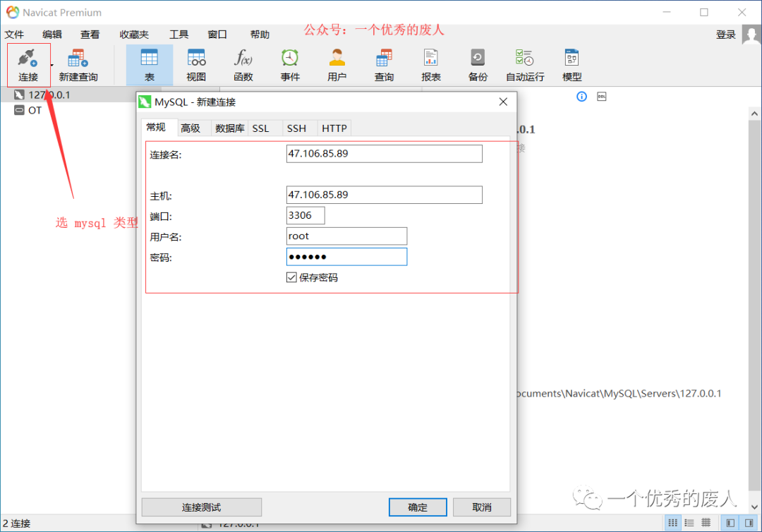Switch to icon grid view in status bar
The height and width of the screenshot is (532, 762).
pyautogui.click(x=672, y=523)
